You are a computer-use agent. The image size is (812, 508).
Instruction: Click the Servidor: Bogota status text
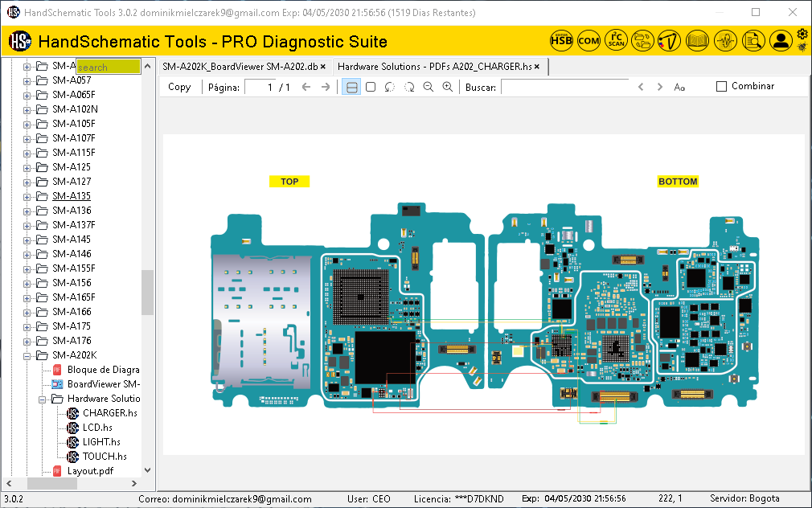click(x=744, y=498)
